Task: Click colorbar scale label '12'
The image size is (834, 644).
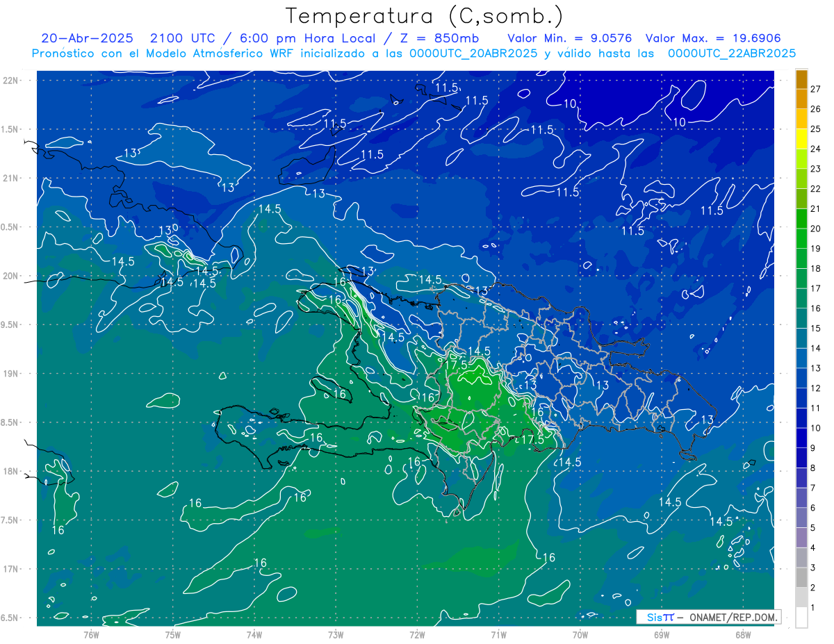Action: pyautogui.click(x=816, y=388)
